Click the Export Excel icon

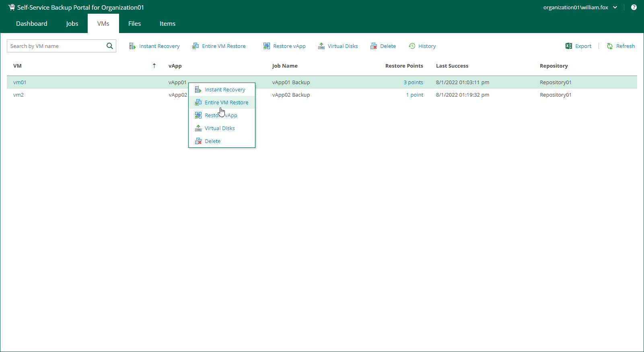click(x=569, y=46)
